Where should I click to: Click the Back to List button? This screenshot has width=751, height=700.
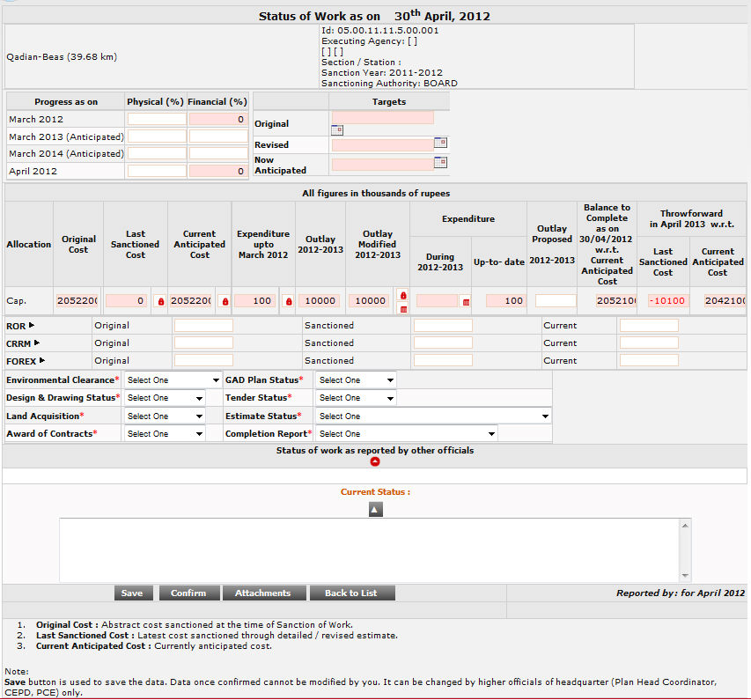(x=350, y=593)
